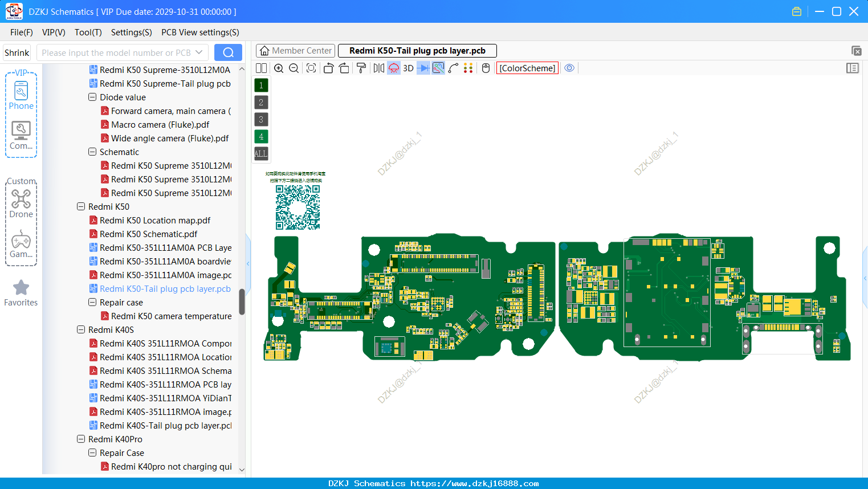
Task: Zoom in on the PCB view
Action: pyautogui.click(x=279, y=68)
